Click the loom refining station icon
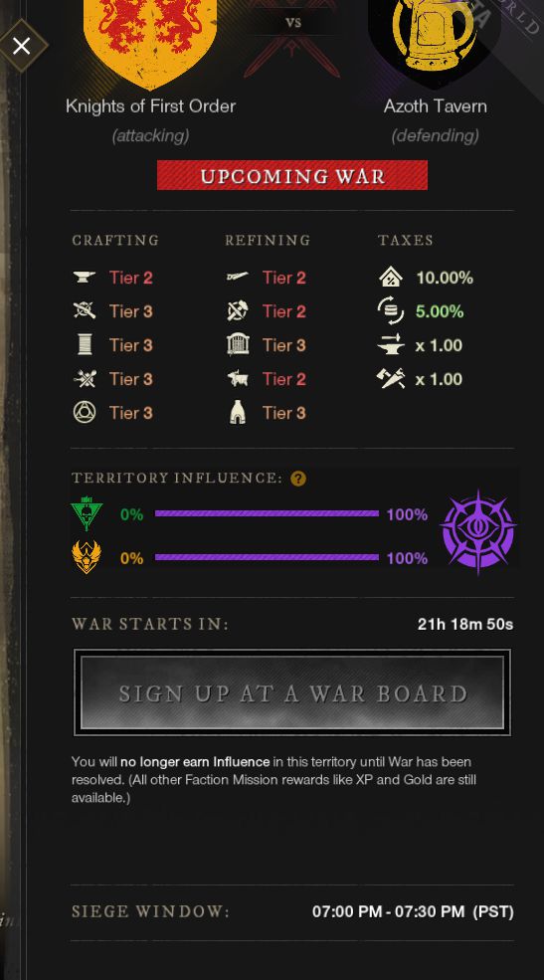Viewport: 544px width, 980px height. (238, 344)
